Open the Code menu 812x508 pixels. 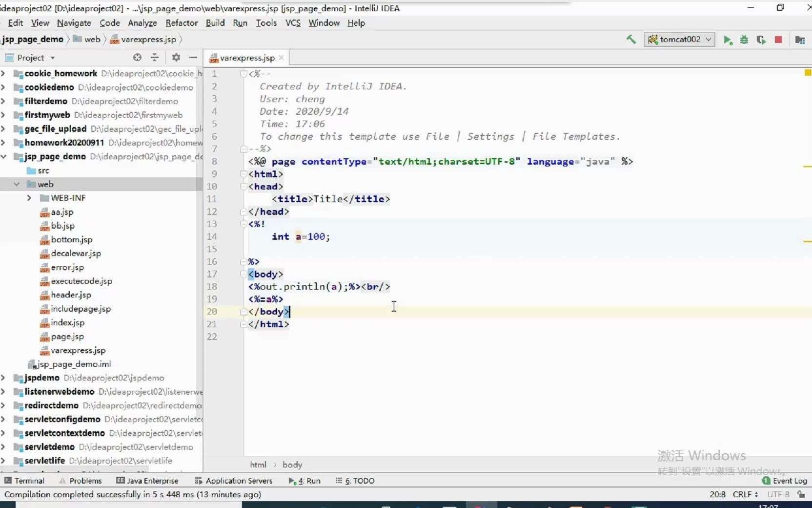pyautogui.click(x=110, y=23)
